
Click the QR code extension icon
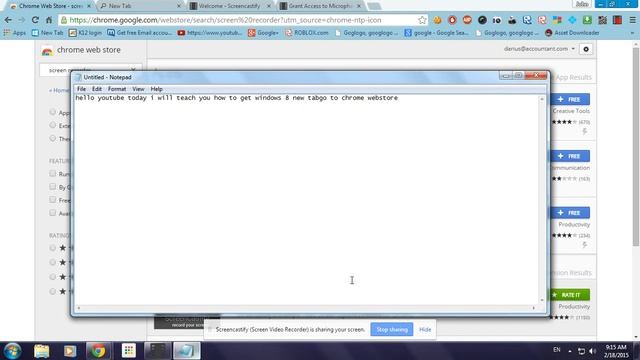click(602, 20)
